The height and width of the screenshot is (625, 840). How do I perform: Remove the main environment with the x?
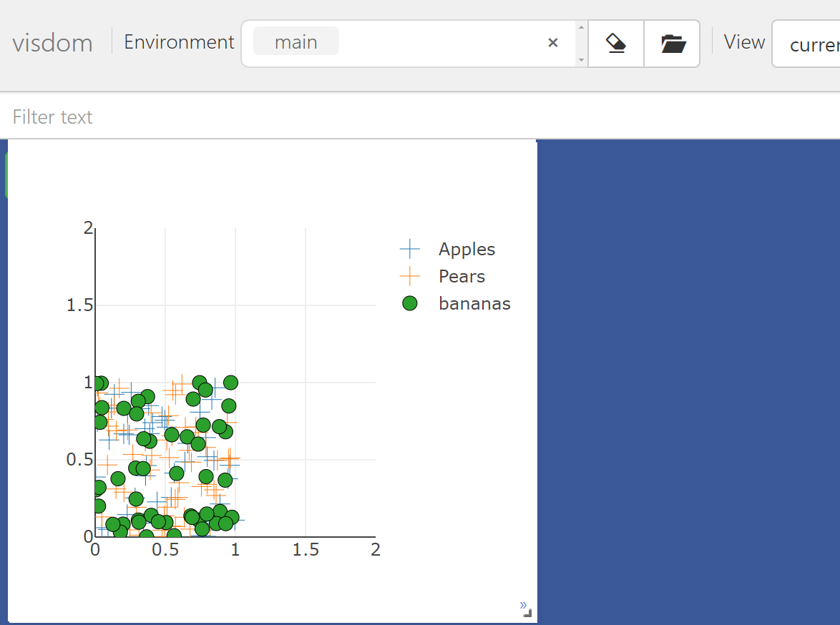[x=553, y=43]
